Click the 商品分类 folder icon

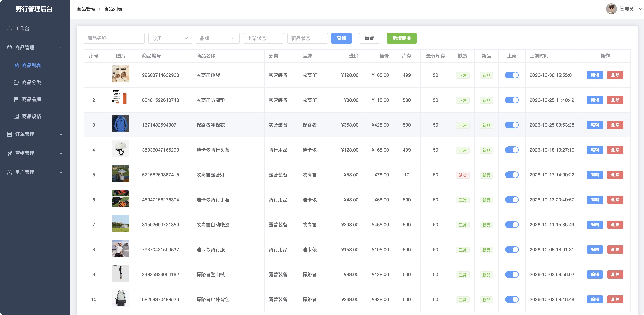tap(16, 83)
